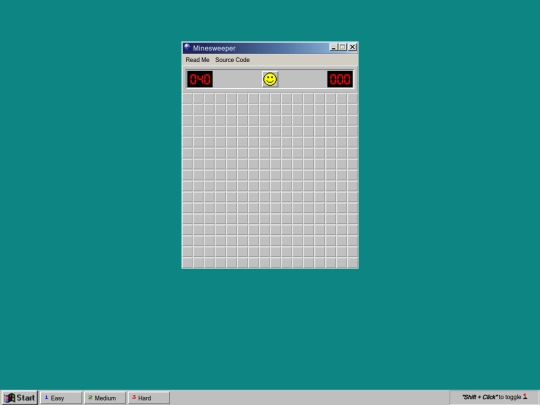
Task: Click the Minesweeper title bar icon
Action: tap(188, 48)
